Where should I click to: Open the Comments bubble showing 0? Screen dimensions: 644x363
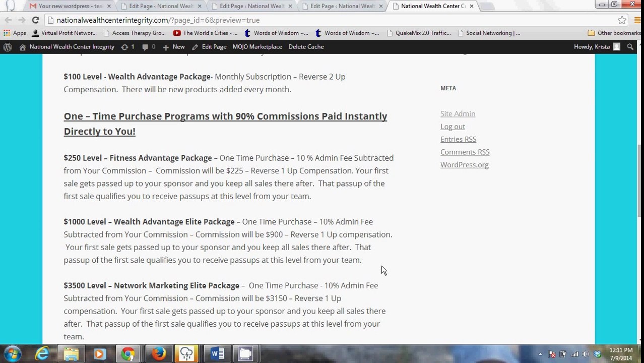pos(148,47)
